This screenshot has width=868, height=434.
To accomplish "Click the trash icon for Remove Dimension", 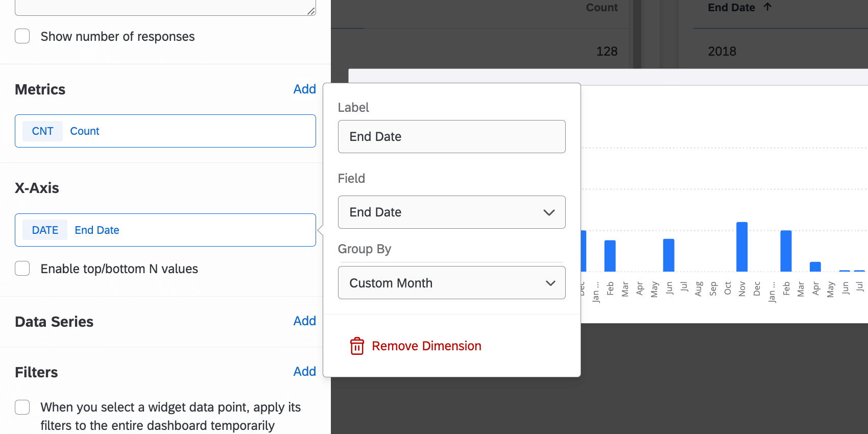I will coord(357,346).
